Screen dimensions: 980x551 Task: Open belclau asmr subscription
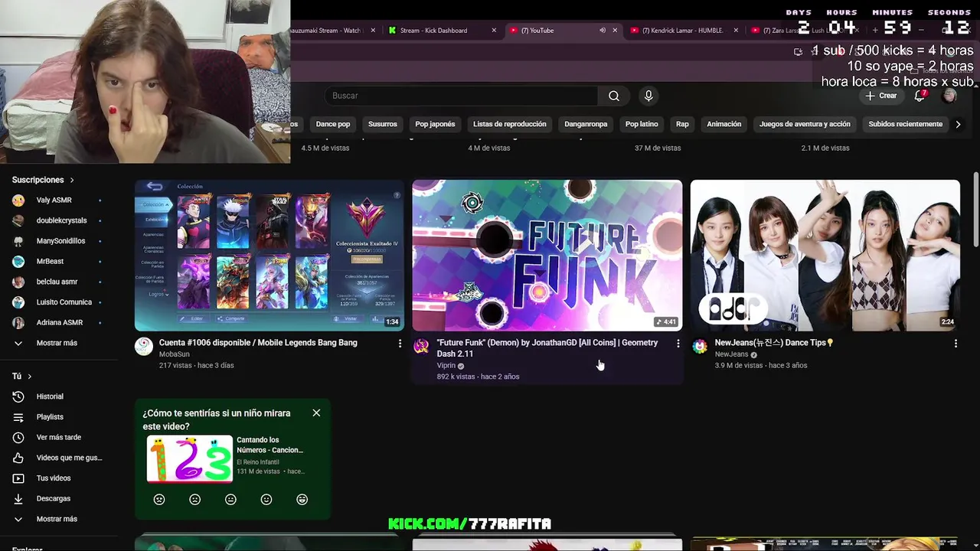57,282
